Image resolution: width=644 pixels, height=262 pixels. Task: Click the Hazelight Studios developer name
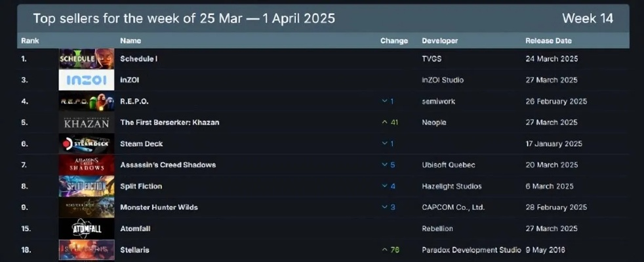pos(452,186)
